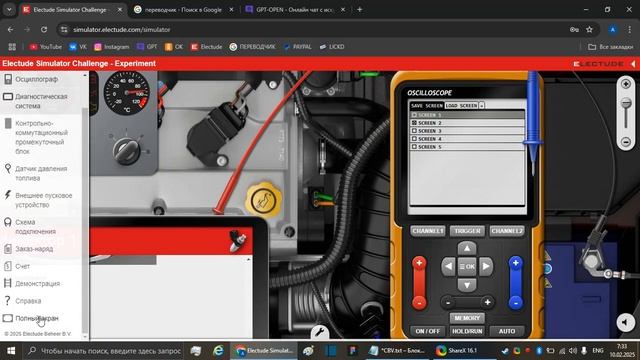640x360 pixels.
Task: Open a new browser tab
Action: [360, 9]
